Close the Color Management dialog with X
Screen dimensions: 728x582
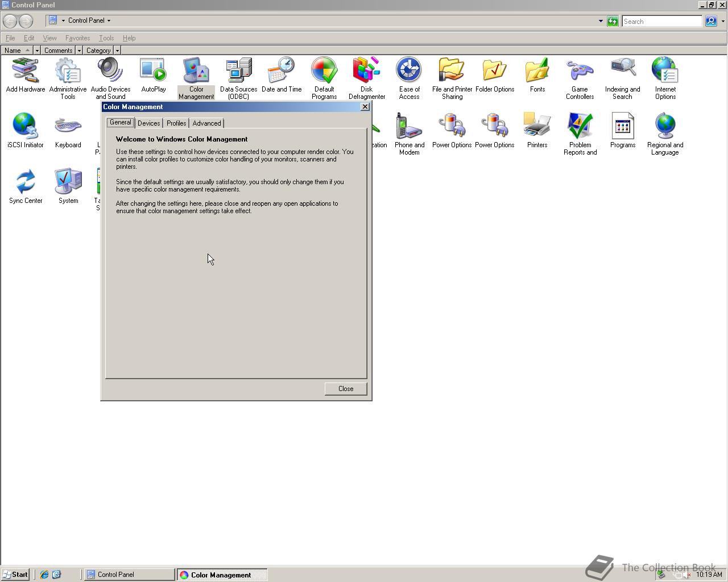tap(365, 107)
